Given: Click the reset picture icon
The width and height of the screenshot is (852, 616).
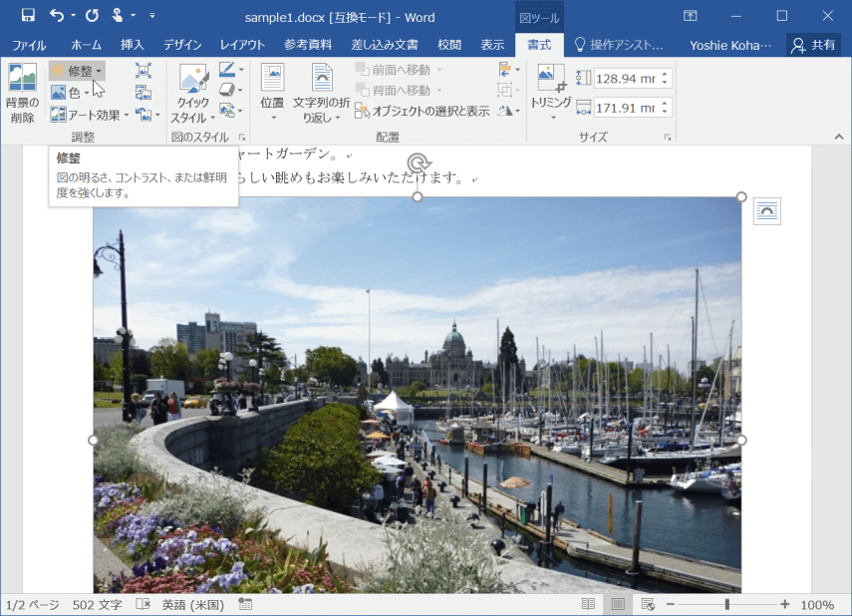Looking at the screenshot, I should pyautogui.click(x=143, y=115).
